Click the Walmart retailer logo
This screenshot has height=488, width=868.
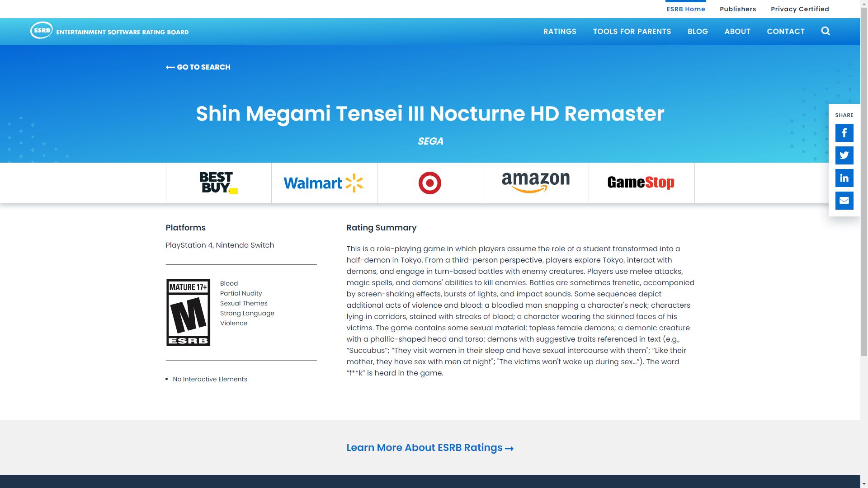(x=324, y=183)
